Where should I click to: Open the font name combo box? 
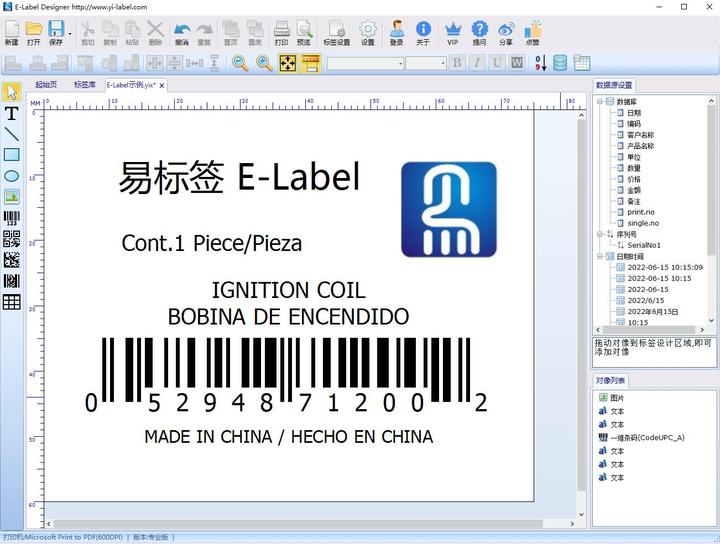366,63
